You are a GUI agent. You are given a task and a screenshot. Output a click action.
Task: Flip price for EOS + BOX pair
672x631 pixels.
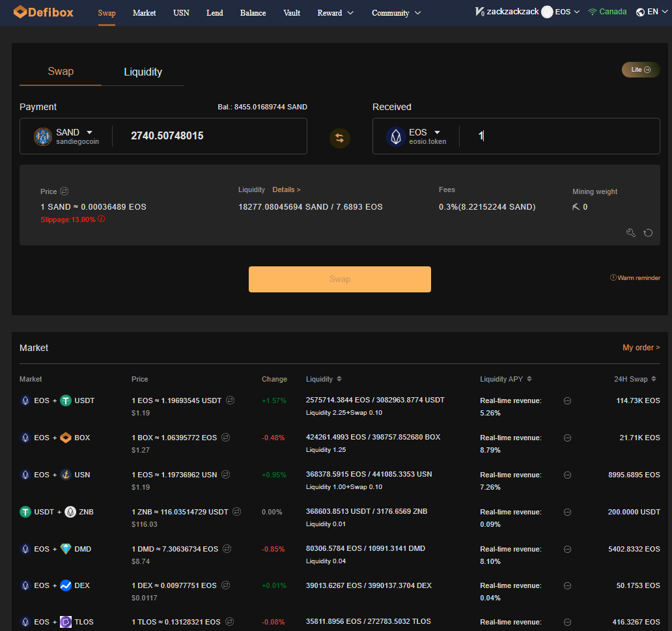tap(226, 437)
